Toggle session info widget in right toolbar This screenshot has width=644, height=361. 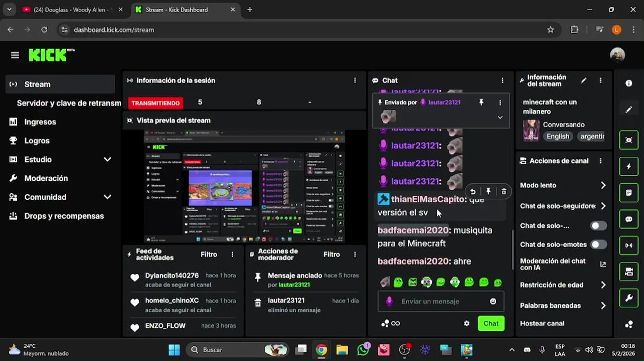[x=629, y=246]
